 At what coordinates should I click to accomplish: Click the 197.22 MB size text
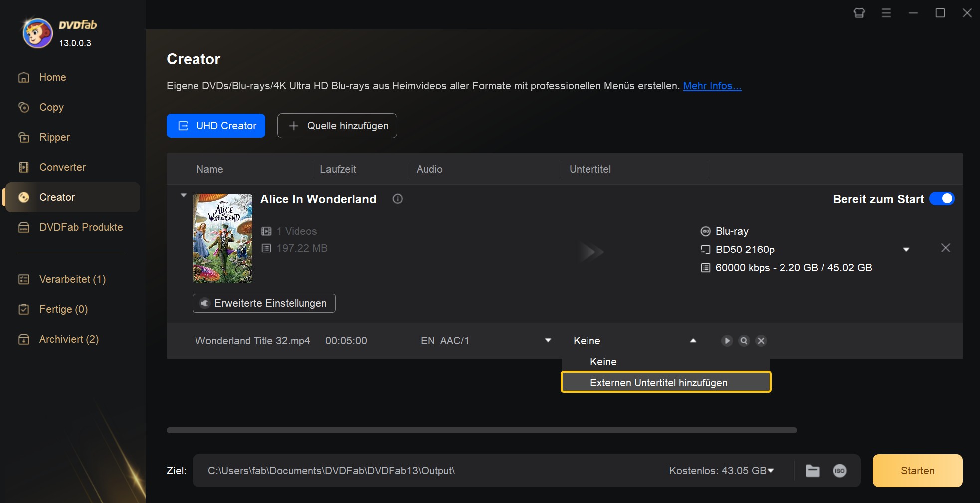coord(302,248)
